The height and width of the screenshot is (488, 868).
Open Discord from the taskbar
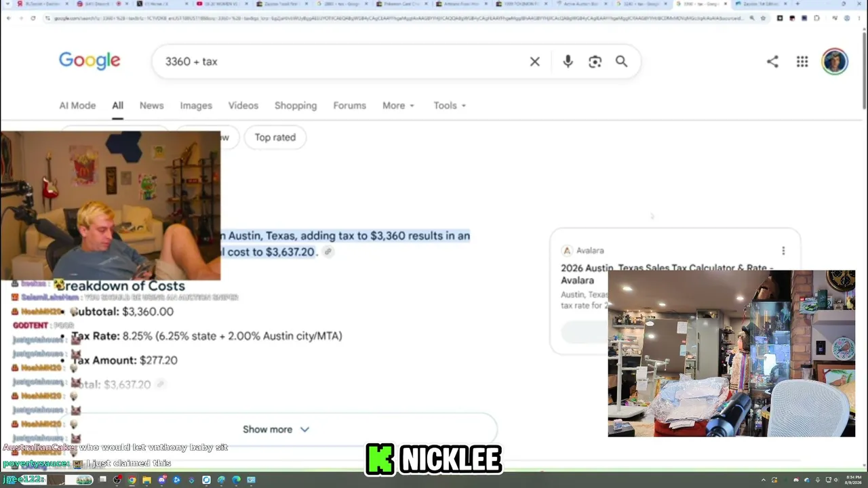pos(161,480)
